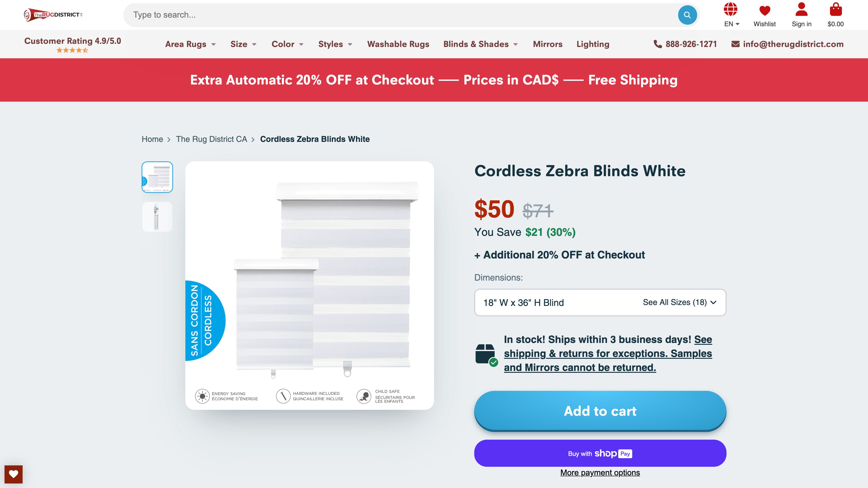The width and height of the screenshot is (868, 488).
Task: Select the cordless blind hardware thumbnail
Action: click(x=157, y=217)
